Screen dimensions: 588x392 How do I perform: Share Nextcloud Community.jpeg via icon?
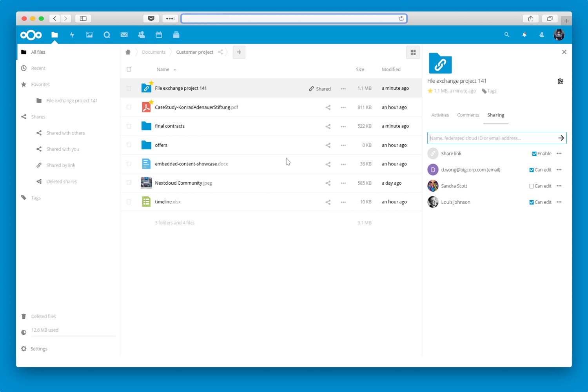[328, 183]
